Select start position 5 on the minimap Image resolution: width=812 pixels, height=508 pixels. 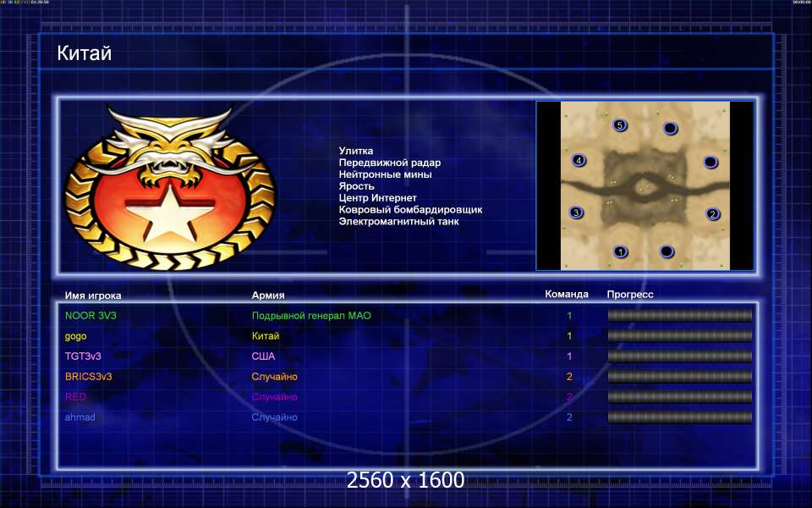click(619, 125)
